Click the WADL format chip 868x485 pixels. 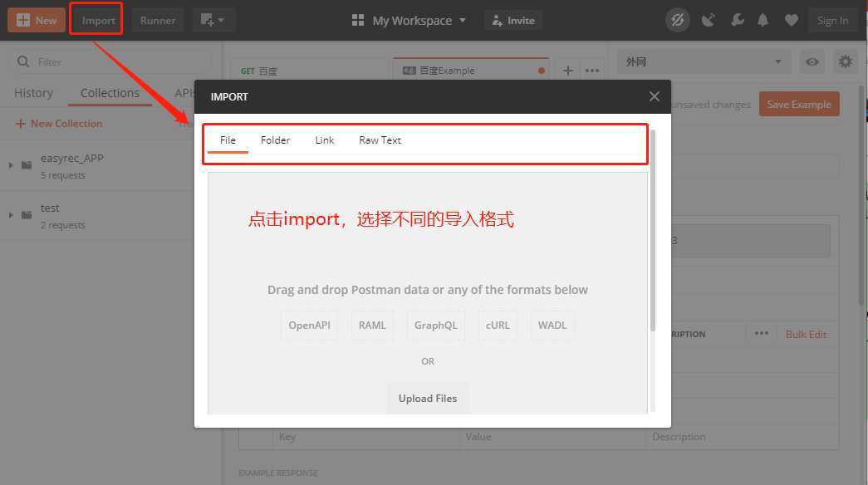(552, 326)
